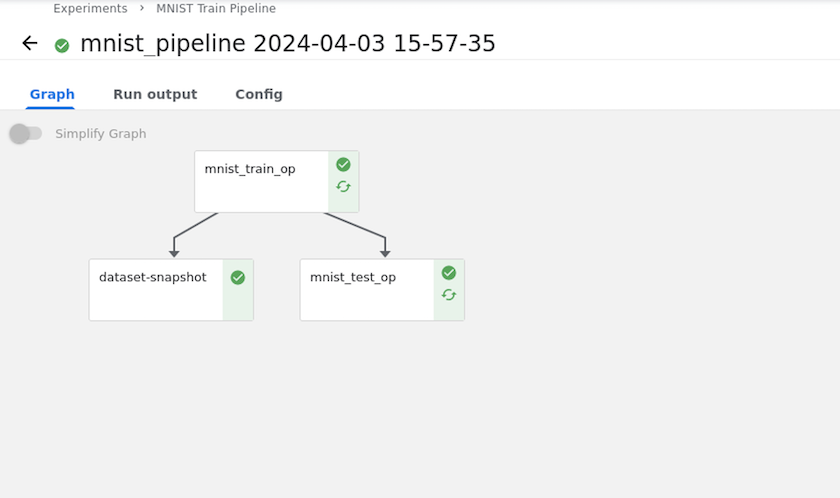Screen dimensions: 840x498
Task: Toggle the Simplify Graph switch
Action: pyautogui.click(x=26, y=134)
